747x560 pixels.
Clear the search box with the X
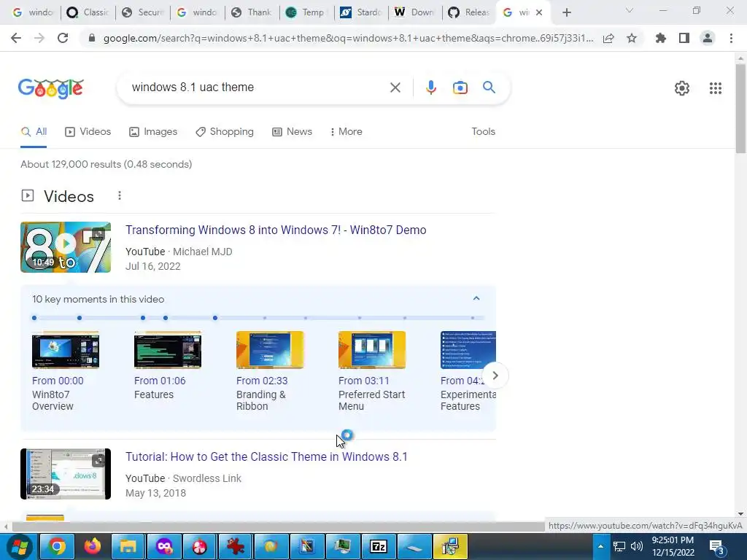coord(395,87)
